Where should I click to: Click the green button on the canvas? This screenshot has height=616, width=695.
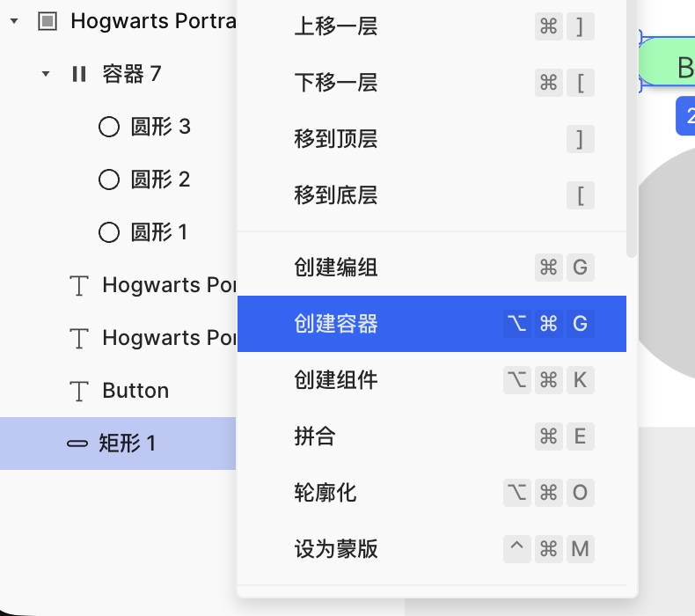pyautogui.click(x=673, y=66)
